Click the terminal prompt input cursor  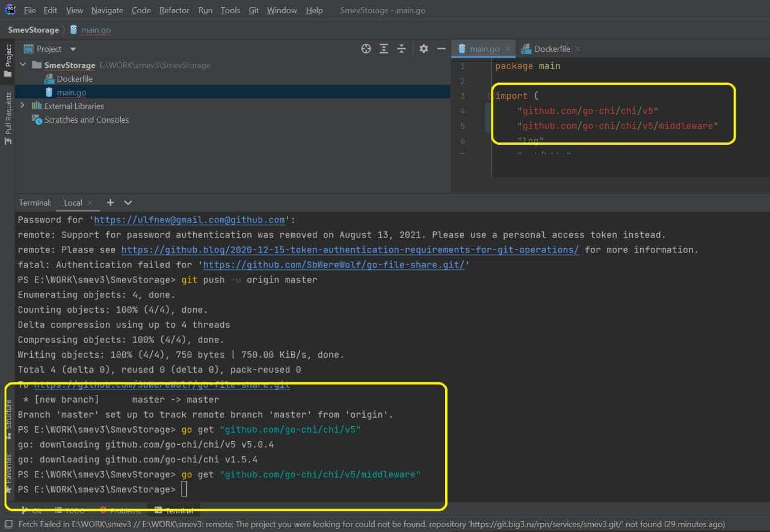pos(184,490)
